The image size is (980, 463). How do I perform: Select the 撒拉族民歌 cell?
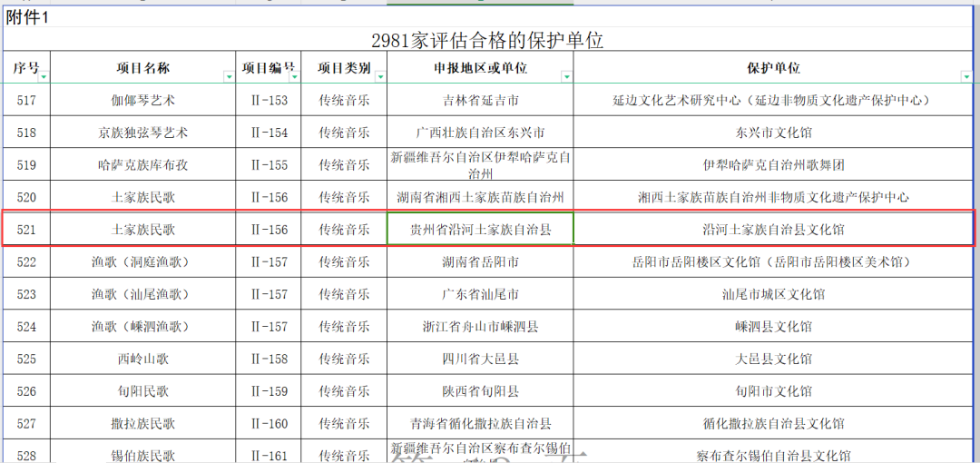point(142,424)
